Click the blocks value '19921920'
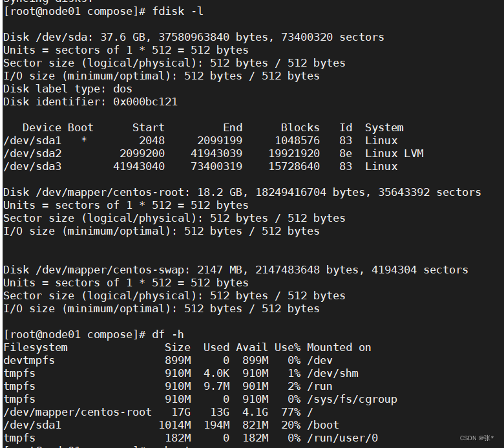The height and width of the screenshot is (448, 504). click(294, 153)
